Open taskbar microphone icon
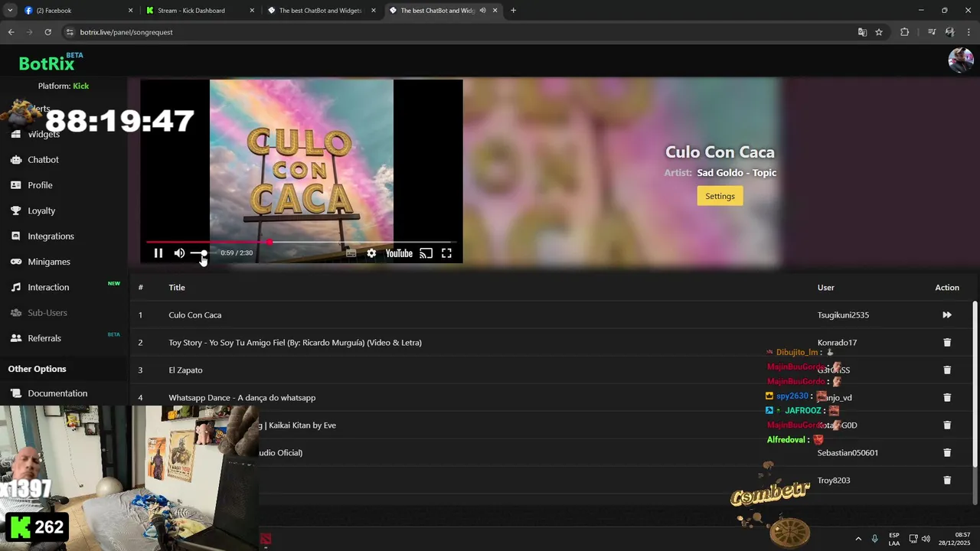The height and width of the screenshot is (551, 980). 874,539
